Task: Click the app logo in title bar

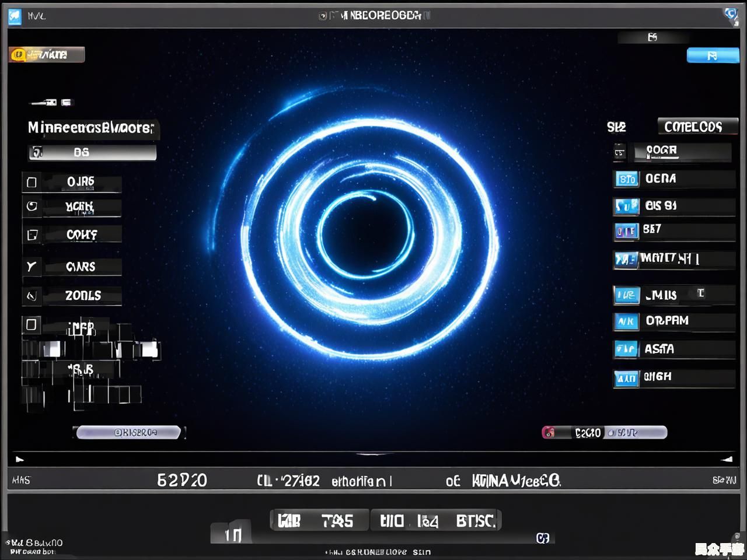Action: [x=15, y=16]
